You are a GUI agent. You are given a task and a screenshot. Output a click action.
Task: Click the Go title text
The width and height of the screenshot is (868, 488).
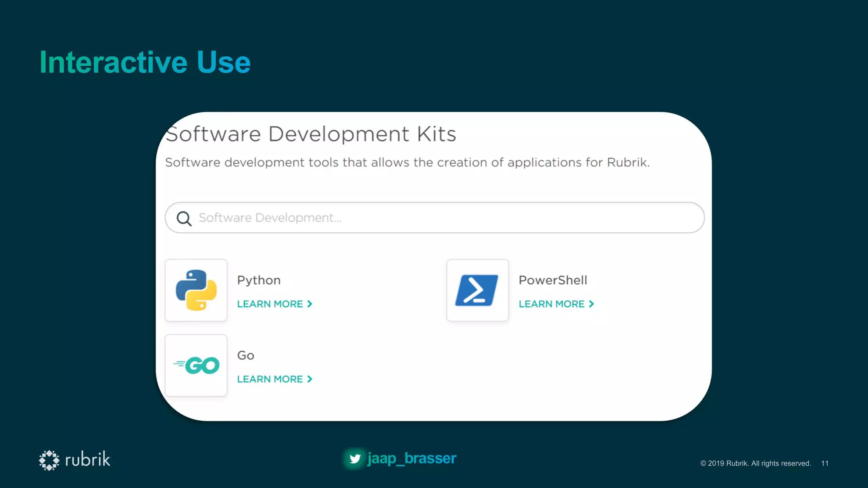coord(245,355)
